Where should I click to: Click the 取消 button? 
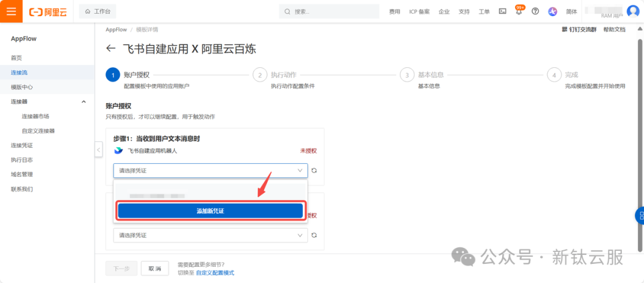tap(155, 269)
